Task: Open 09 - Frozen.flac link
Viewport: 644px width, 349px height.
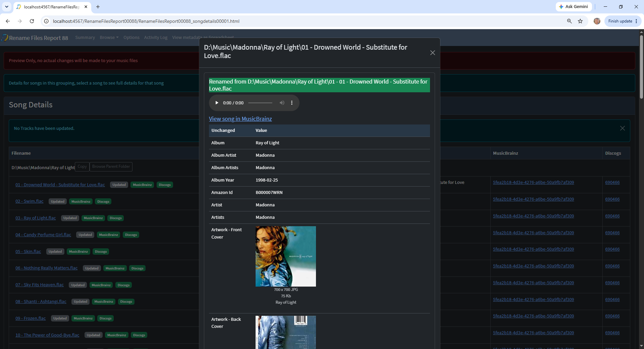Action: point(31,318)
